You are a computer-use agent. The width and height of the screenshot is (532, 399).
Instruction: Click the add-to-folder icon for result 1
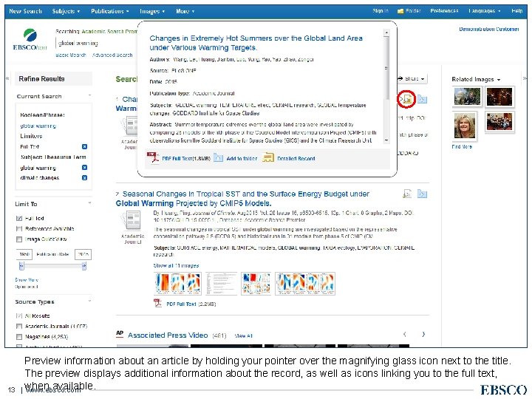(x=422, y=99)
